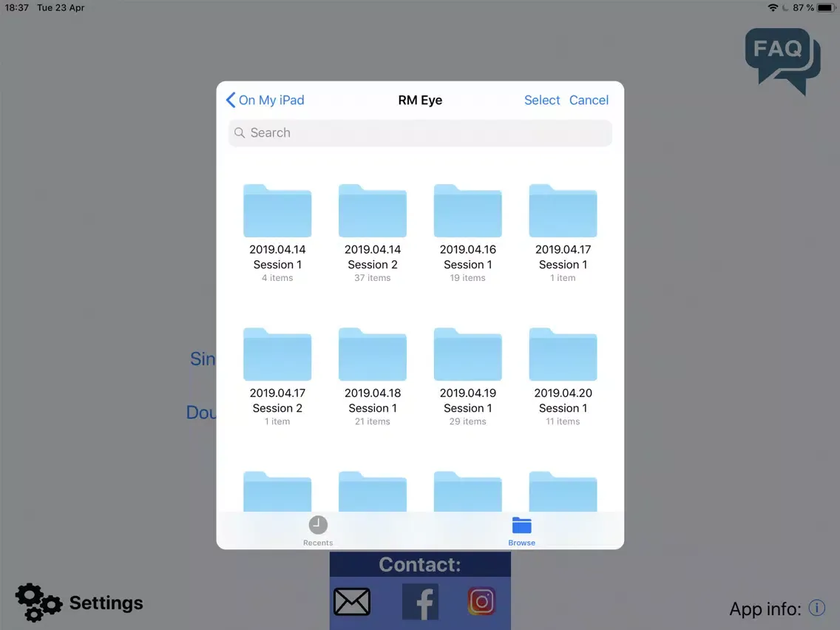Check the battery status icon

coord(826,7)
